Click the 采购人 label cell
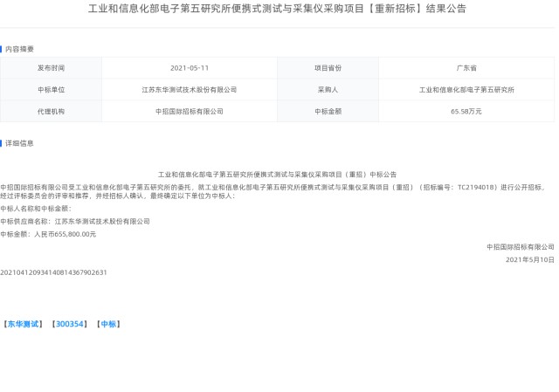Screen dimensions: 559x392 (328, 89)
